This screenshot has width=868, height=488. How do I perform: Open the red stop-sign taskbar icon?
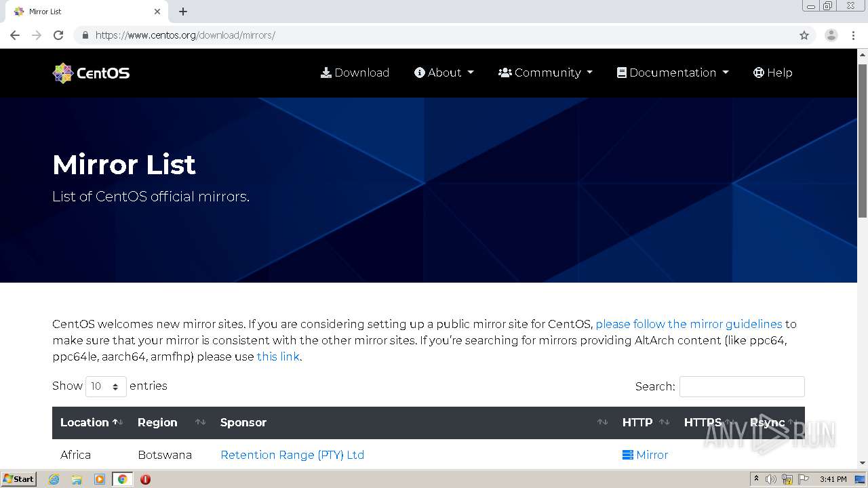pos(145,479)
